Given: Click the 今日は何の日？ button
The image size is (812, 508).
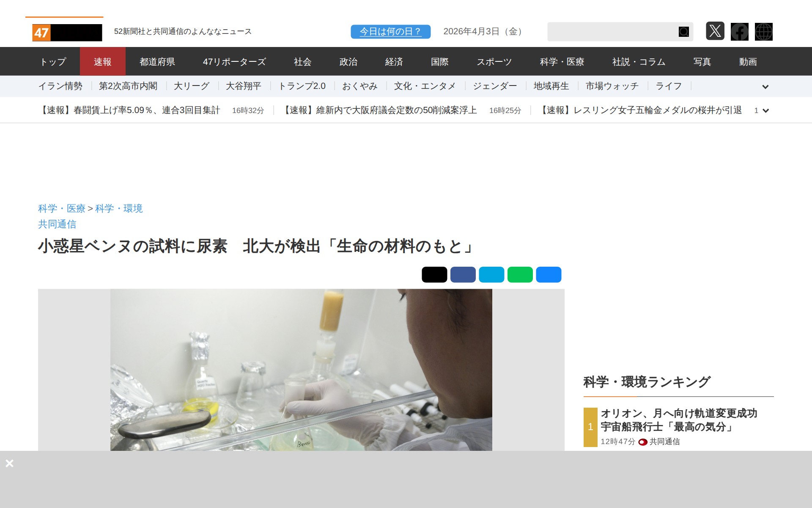Looking at the screenshot, I should click(x=390, y=32).
